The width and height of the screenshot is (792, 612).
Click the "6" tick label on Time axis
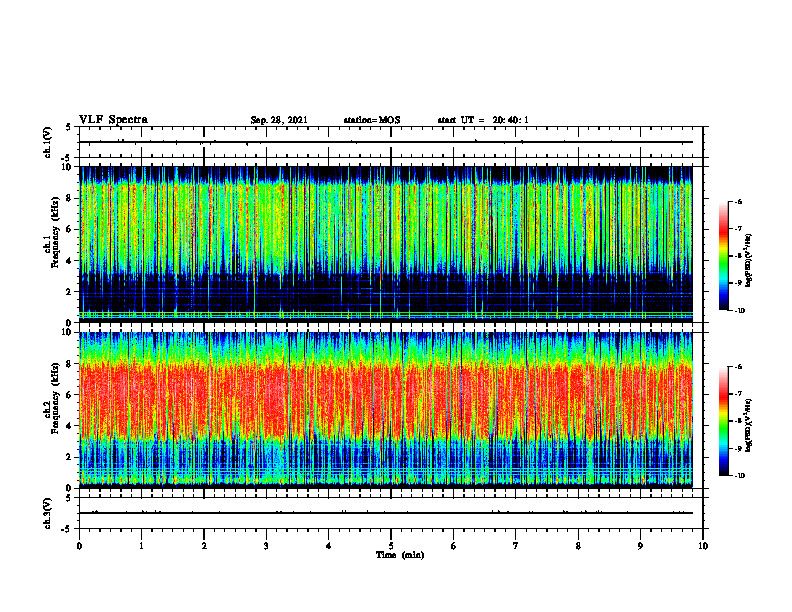453,546
